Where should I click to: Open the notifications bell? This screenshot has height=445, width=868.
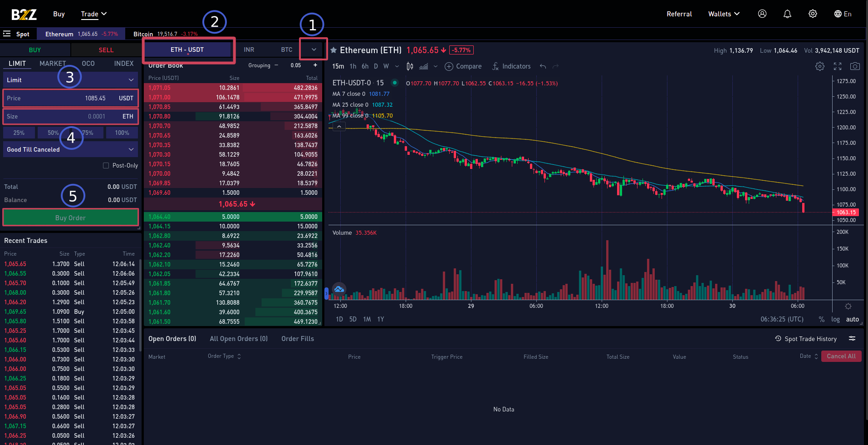pyautogui.click(x=787, y=14)
